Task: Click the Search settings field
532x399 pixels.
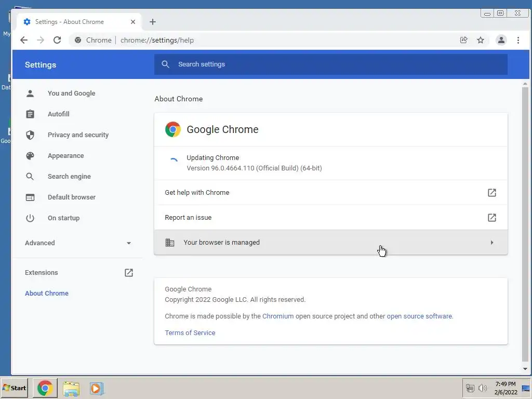Action: (331, 64)
